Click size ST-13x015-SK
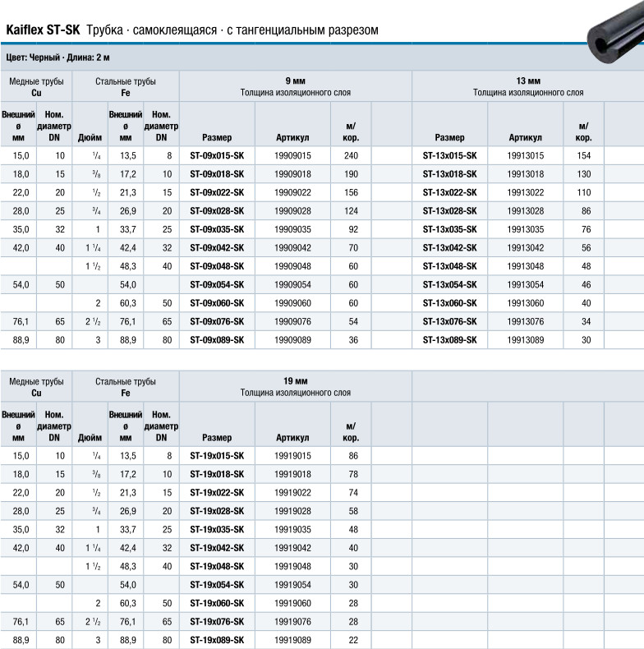 [x=449, y=156]
